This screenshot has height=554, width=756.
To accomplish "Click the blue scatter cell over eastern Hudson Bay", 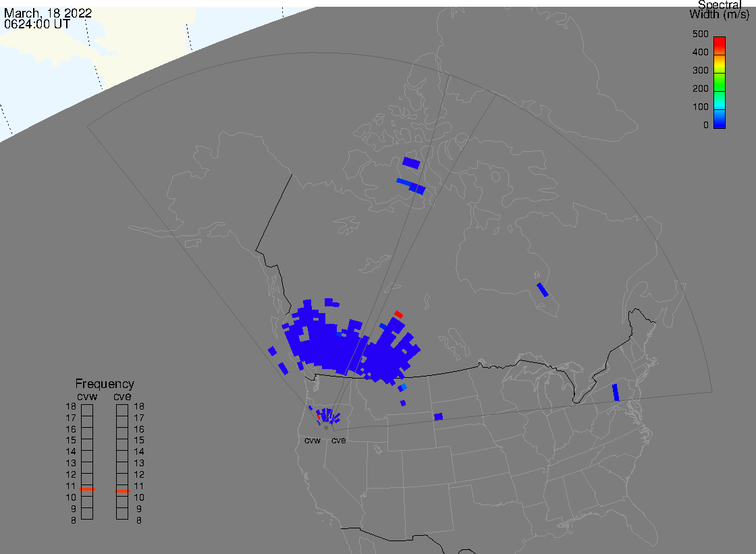I will point(543,289).
